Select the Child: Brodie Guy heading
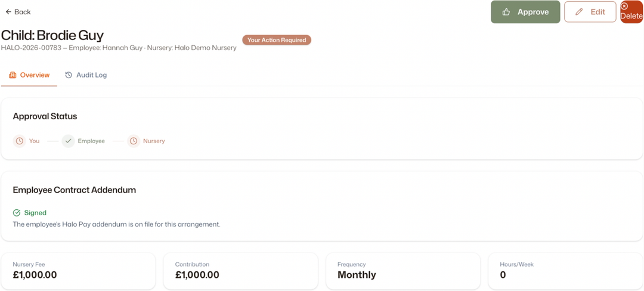Screen dimensions: 644x291 click(x=52, y=35)
